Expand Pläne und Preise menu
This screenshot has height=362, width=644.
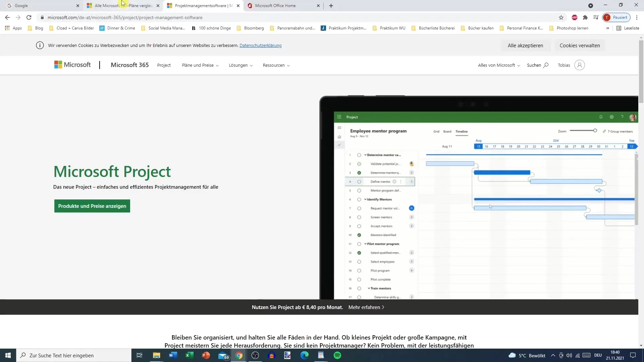click(x=200, y=65)
